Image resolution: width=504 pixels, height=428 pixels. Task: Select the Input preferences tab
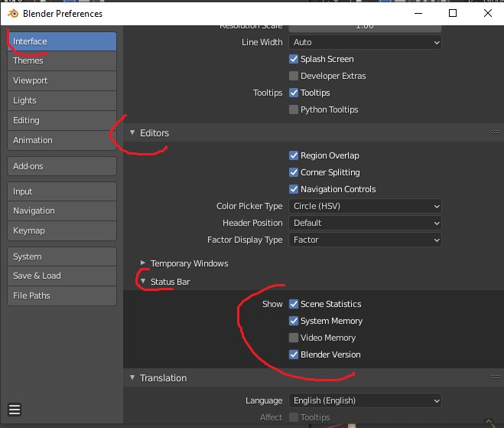tap(62, 191)
